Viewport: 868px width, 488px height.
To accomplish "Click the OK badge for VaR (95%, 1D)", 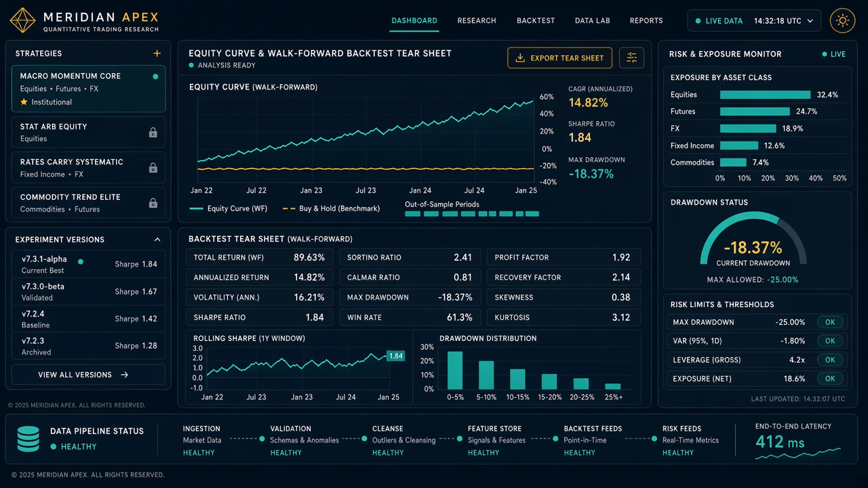I will (830, 341).
